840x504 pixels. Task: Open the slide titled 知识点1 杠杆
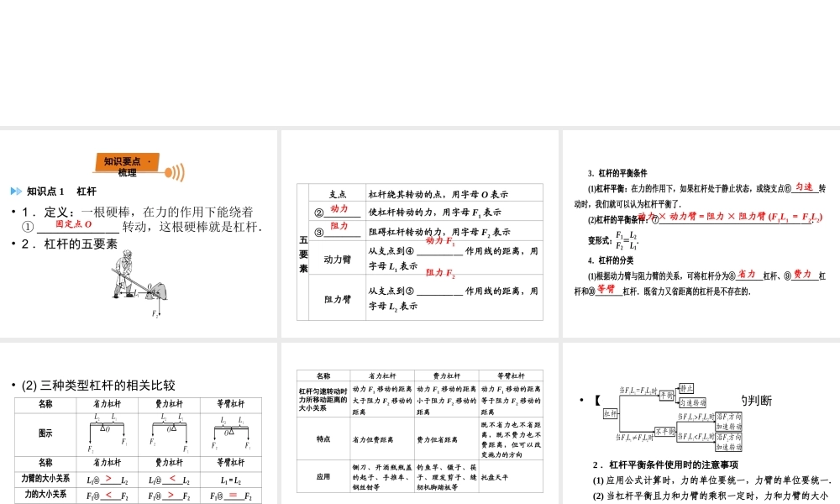tap(139, 234)
